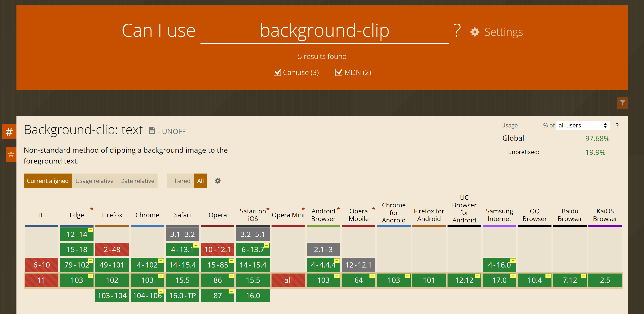This screenshot has height=314, width=644.
Task: Select the Filtered view option
Action: tap(180, 181)
